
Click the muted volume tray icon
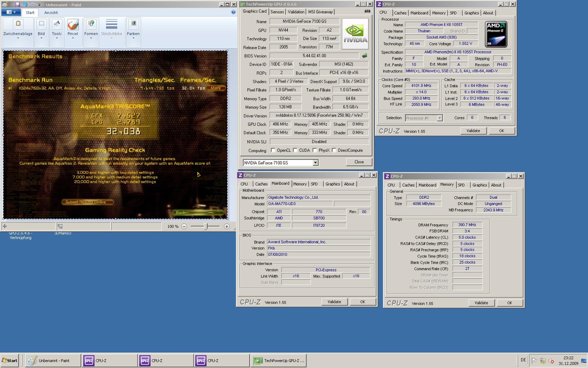click(x=551, y=361)
